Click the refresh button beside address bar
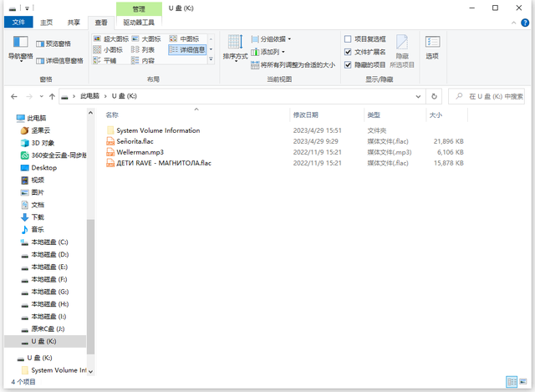This screenshot has height=392, width=535. click(432, 96)
